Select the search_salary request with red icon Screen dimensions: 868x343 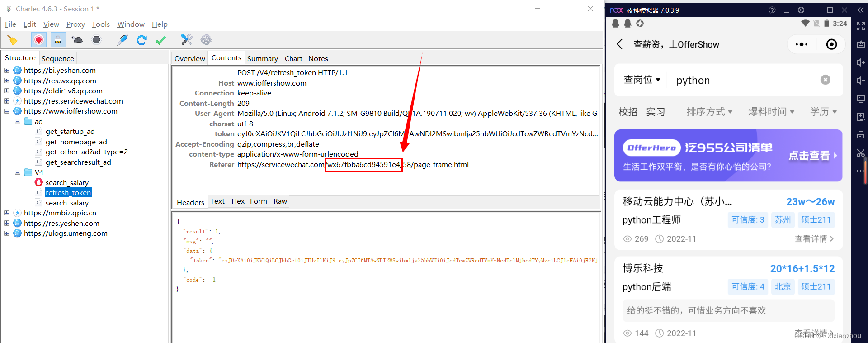point(67,183)
